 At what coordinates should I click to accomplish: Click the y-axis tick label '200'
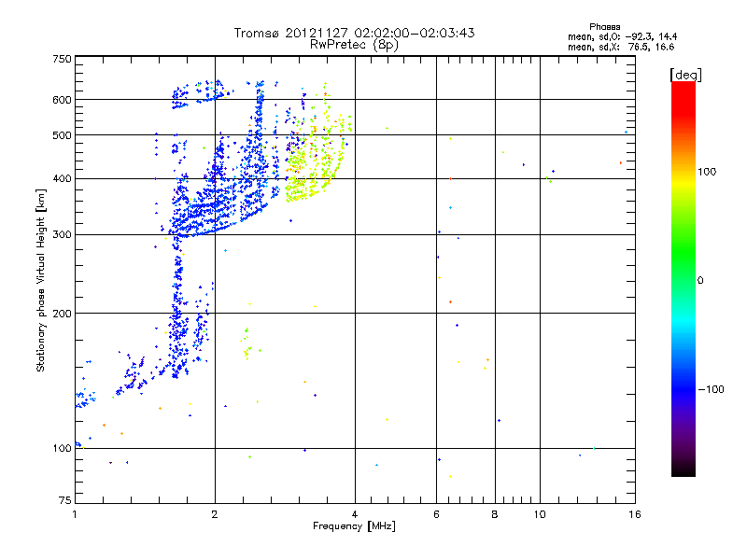pos(62,314)
